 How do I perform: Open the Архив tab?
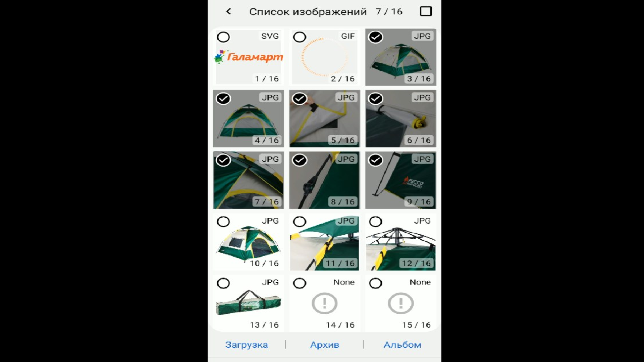click(325, 345)
